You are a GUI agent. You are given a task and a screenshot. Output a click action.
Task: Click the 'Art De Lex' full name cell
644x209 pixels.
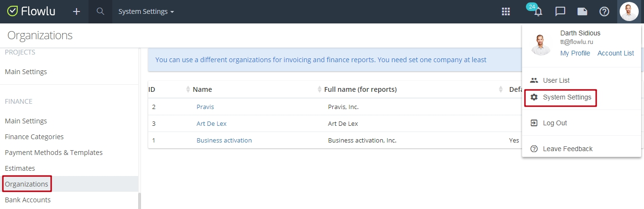click(343, 123)
